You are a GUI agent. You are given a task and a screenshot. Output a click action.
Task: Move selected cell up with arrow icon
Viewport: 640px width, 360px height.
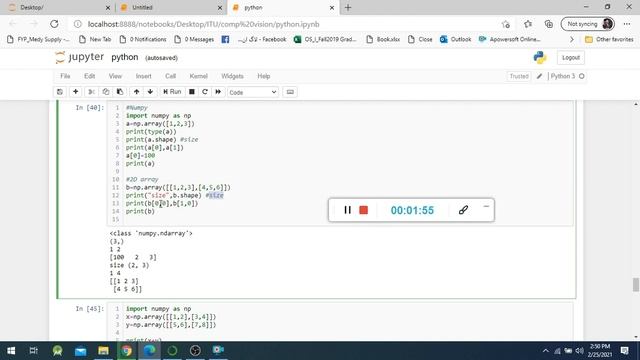[x=137, y=92]
